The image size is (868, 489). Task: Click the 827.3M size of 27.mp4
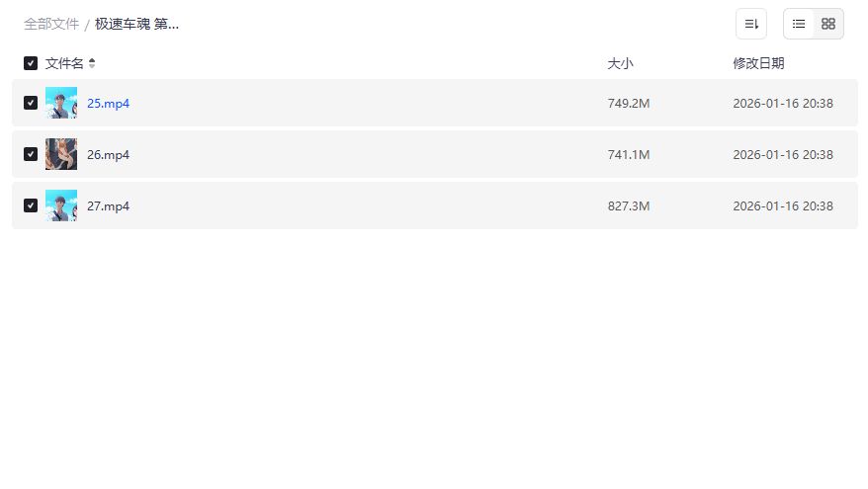(629, 205)
